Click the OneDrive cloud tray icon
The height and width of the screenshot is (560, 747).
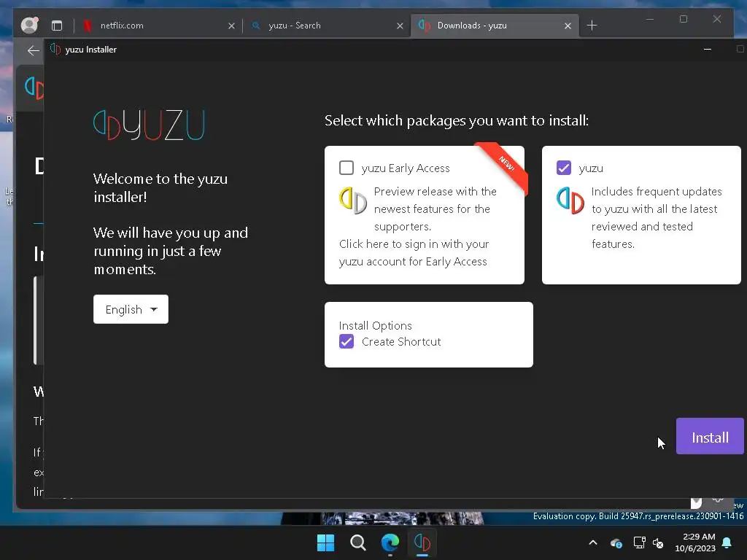616,542
